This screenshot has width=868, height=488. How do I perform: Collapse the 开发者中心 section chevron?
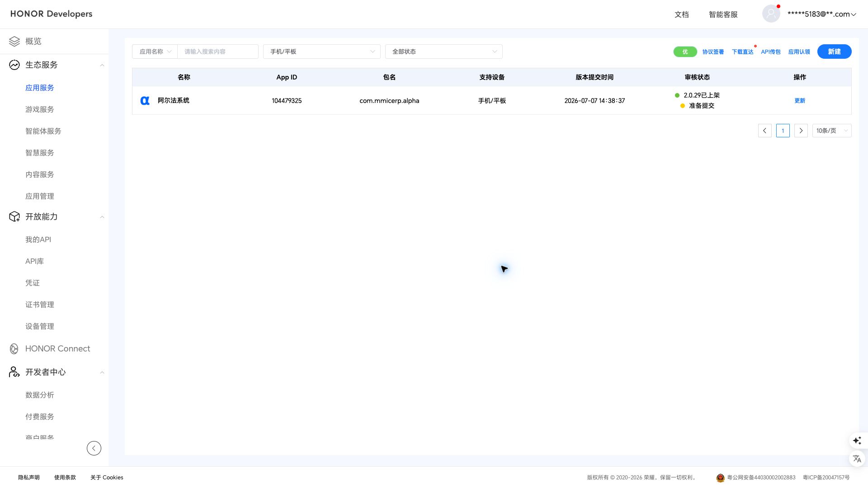tap(102, 372)
